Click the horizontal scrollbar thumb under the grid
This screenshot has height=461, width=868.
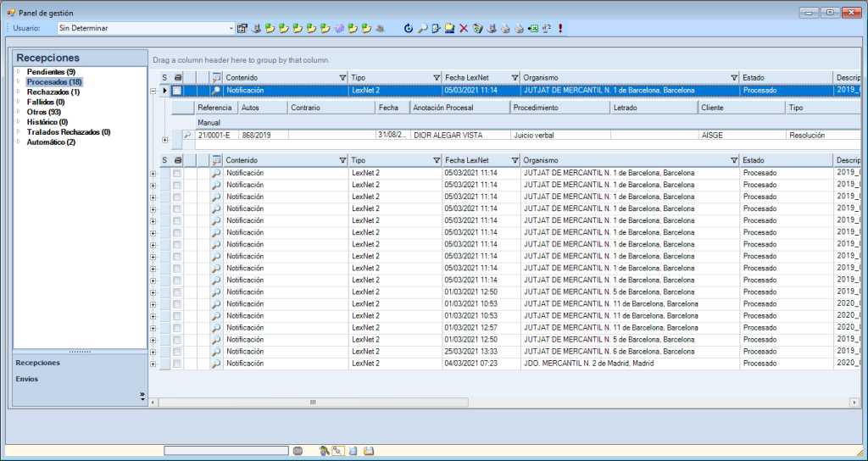[312, 402]
